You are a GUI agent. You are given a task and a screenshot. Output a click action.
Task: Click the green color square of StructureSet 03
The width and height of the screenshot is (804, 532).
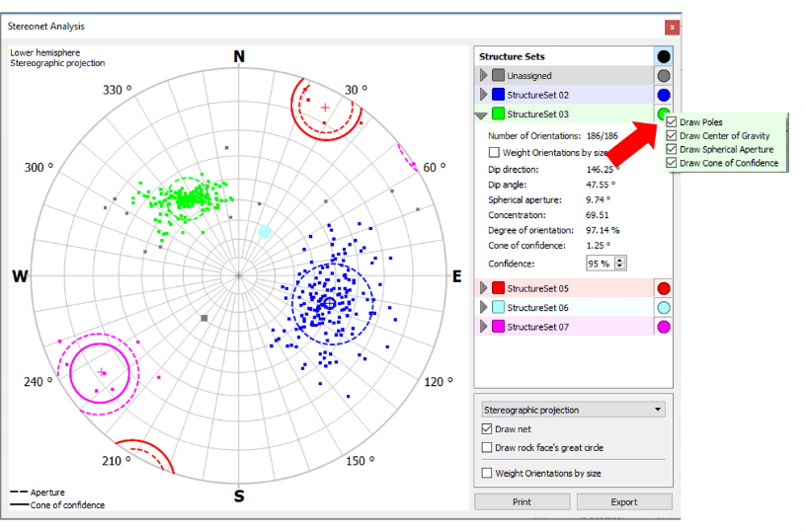498,114
